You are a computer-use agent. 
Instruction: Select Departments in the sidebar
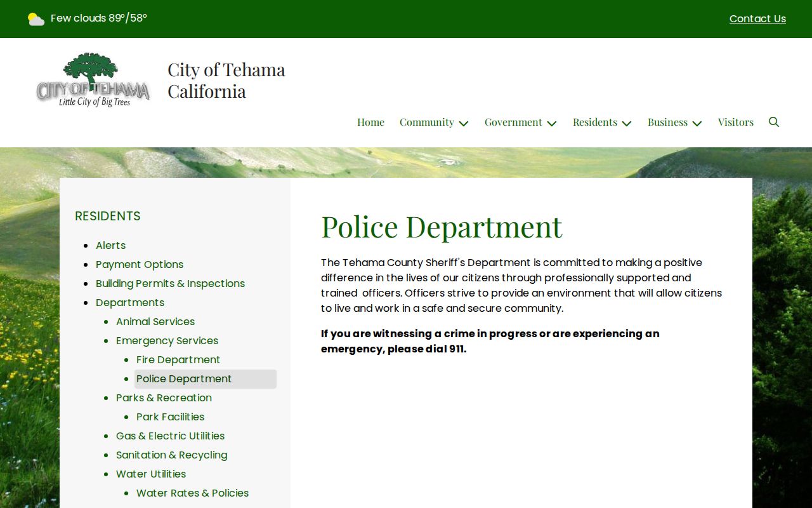click(x=130, y=302)
